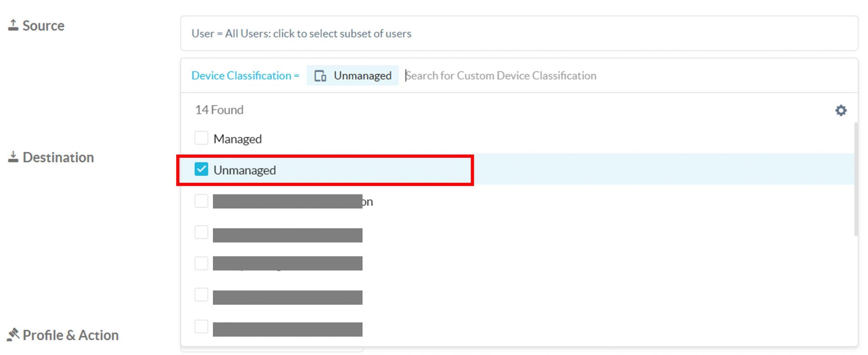Click the Profile & Action gavel icon
868x355 pixels.
click(13, 335)
